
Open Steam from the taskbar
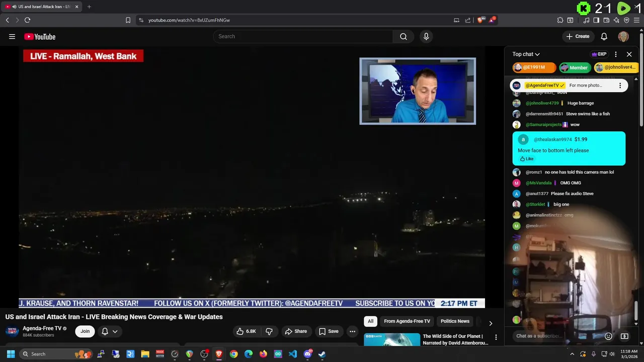[x=322, y=354]
